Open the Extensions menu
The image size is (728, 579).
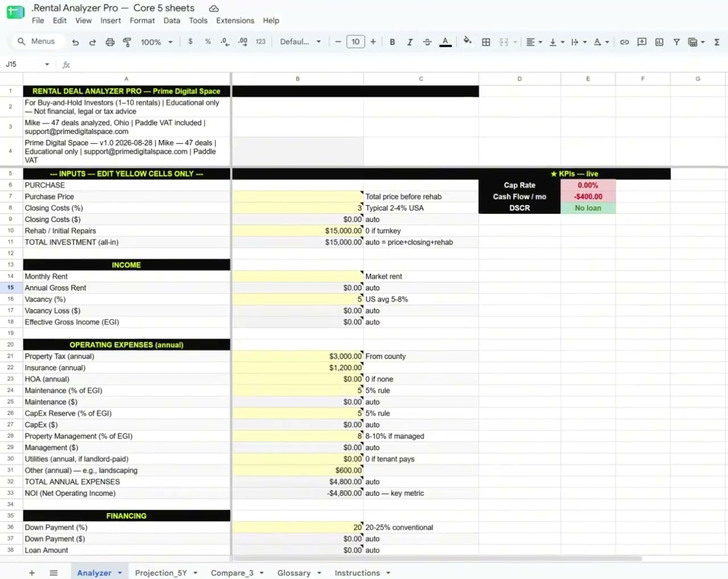(235, 20)
